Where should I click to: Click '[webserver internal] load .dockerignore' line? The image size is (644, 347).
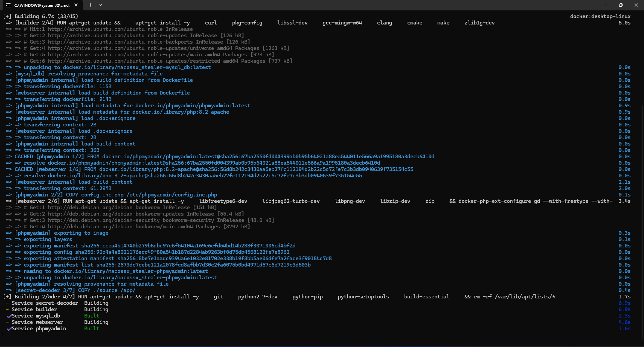coord(69,131)
